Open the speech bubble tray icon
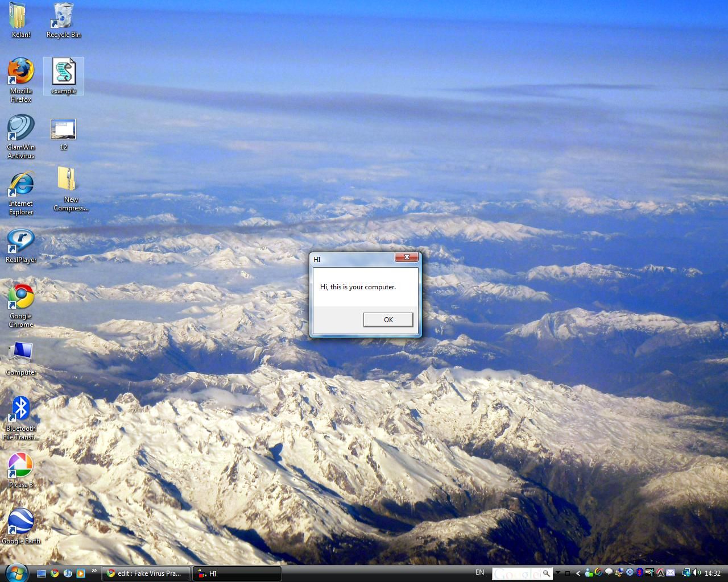The image size is (728, 582). 609,573
